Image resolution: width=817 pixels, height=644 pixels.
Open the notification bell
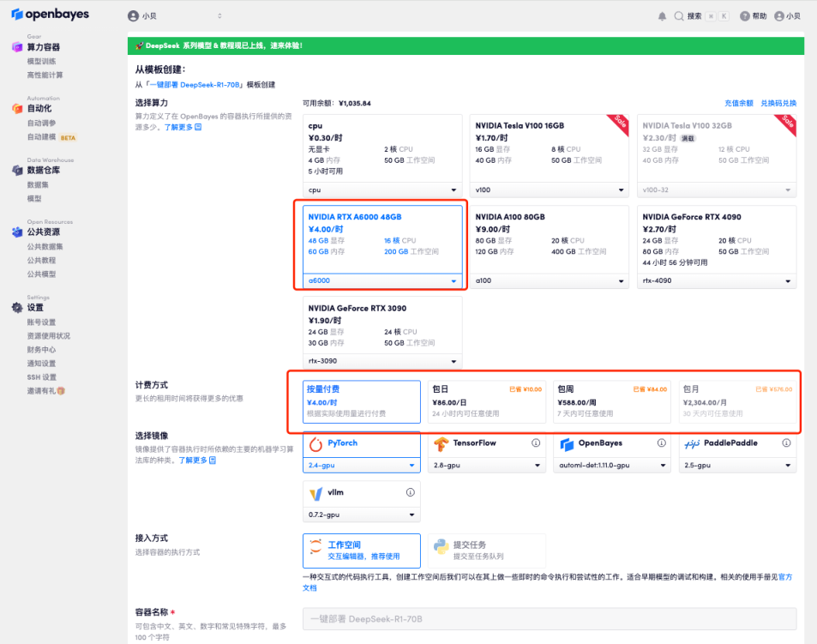pyautogui.click(x=662, y=16)
